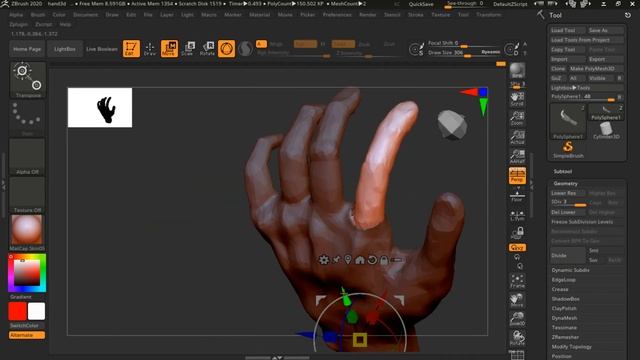Open the Zplugin menu

[18, 24]
